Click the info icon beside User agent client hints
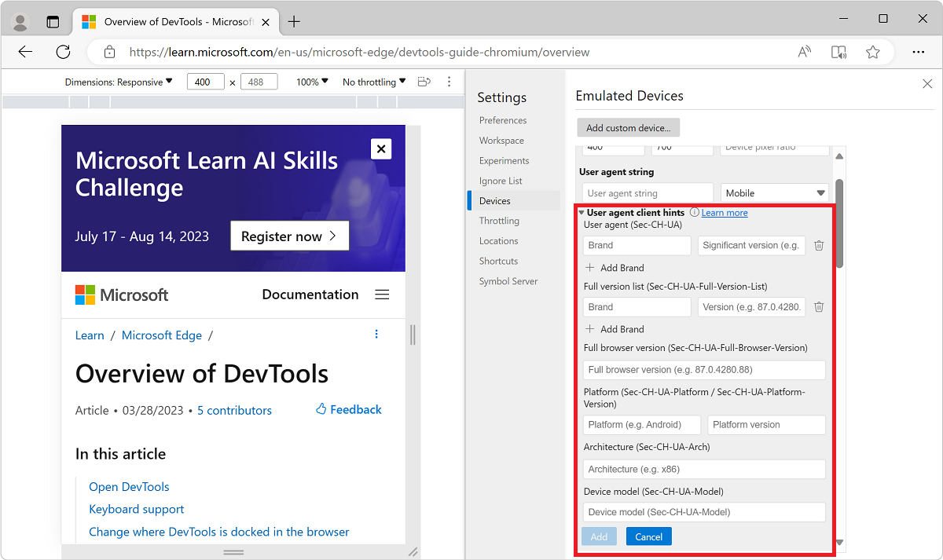The image size is (943, 560). (695, 212)
